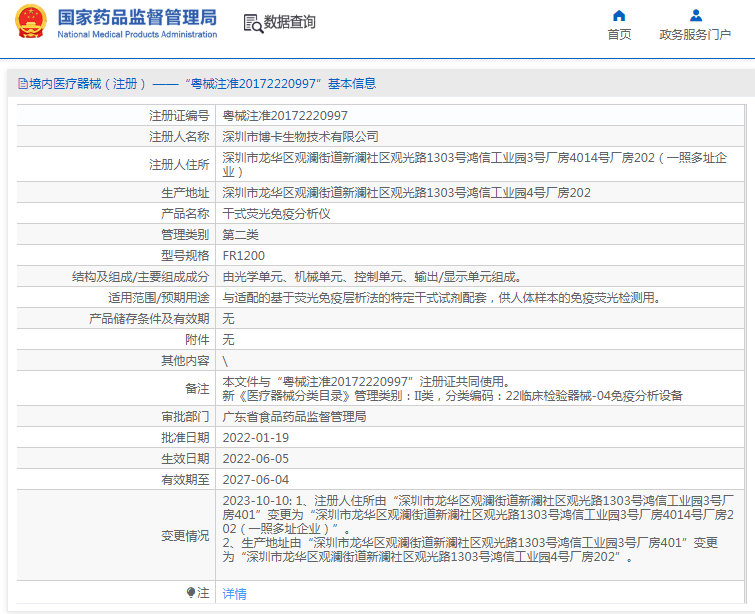Click model value FR1200
This screenshot has height=614, width=755.
click(244, 256)
